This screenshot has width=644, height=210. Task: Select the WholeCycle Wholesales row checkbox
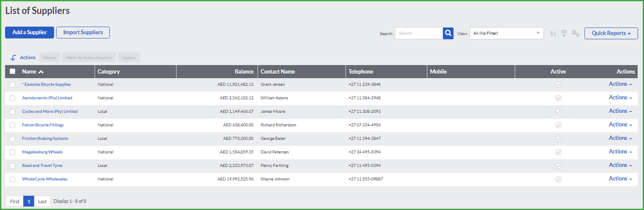click(x=13, y=179)
